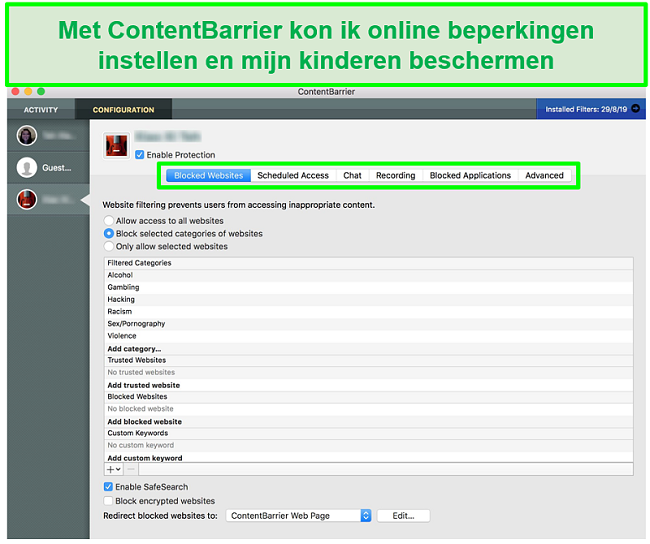Open the Advanced tab
Screen dimensions: 650x544
point(544,175)
